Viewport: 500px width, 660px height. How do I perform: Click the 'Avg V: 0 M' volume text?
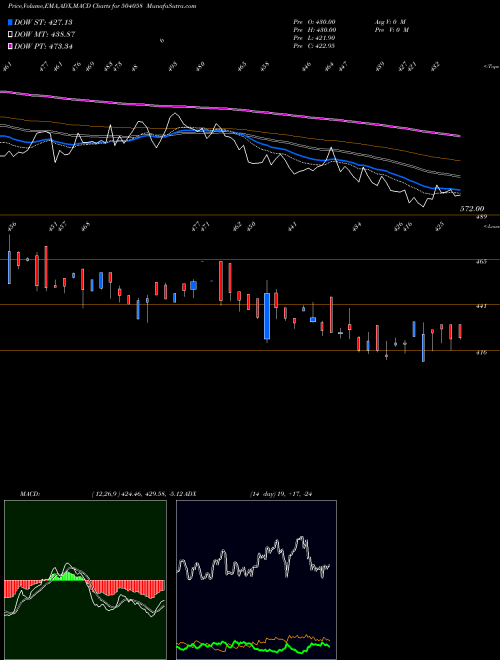pyautogui.click(x=390, y=22)
